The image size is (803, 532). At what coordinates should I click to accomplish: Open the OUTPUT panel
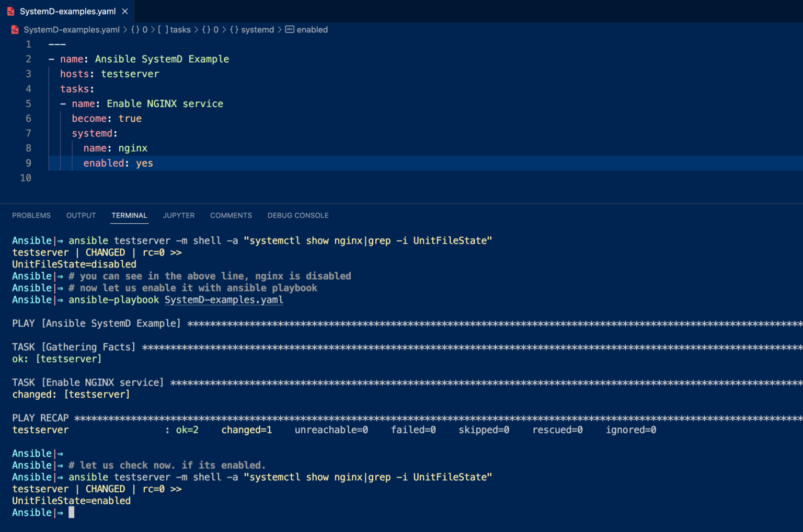click(81, 215)
